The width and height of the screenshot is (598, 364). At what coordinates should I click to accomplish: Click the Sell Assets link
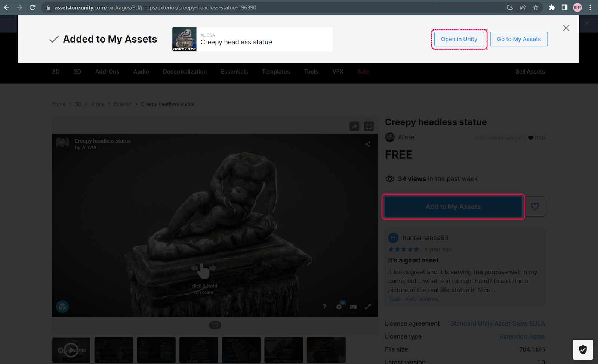(530, 72)
